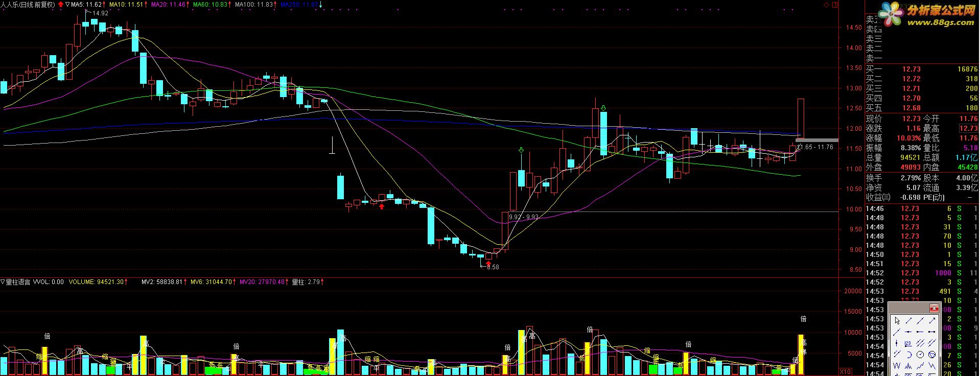This screenshot has width=980, height=376.
Task: Select the vertical line drawing tool
Action: pos(897,343)
